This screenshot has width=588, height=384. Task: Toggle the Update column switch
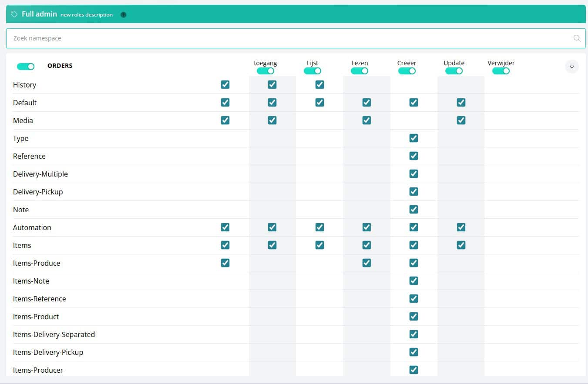click(454, 70)
